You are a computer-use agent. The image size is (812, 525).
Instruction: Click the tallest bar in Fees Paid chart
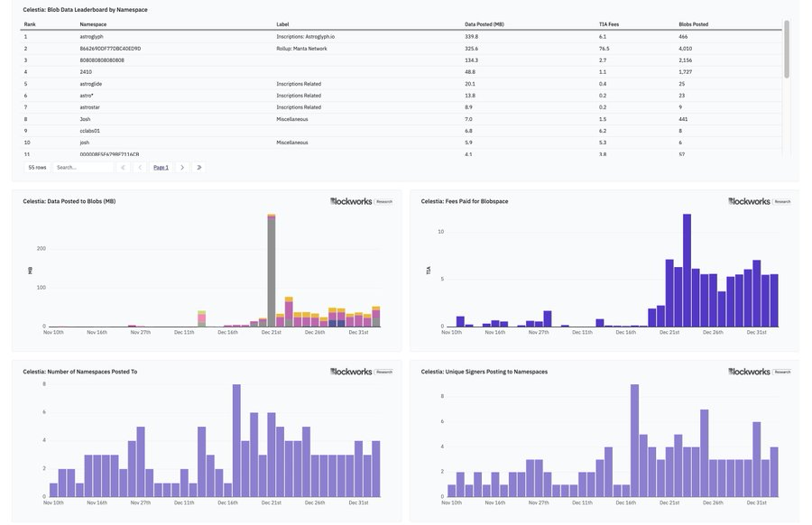pyautogui.click(x=687, y=271)
